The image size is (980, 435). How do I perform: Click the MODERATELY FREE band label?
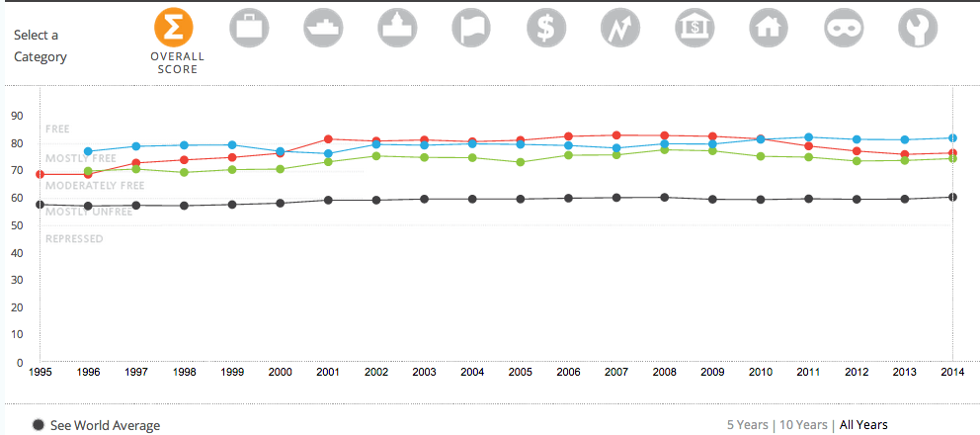point(95,185)
